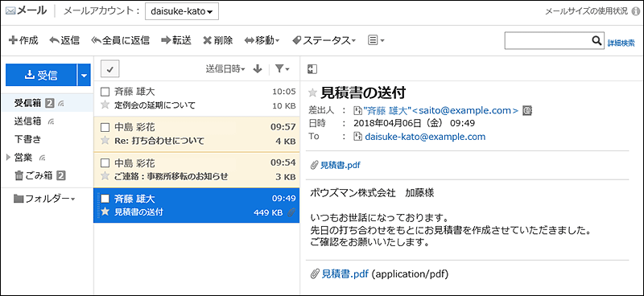The height and width of the screenshot is (296, 644).
Task: Click the Compose (作成) button
Action: 23,40
